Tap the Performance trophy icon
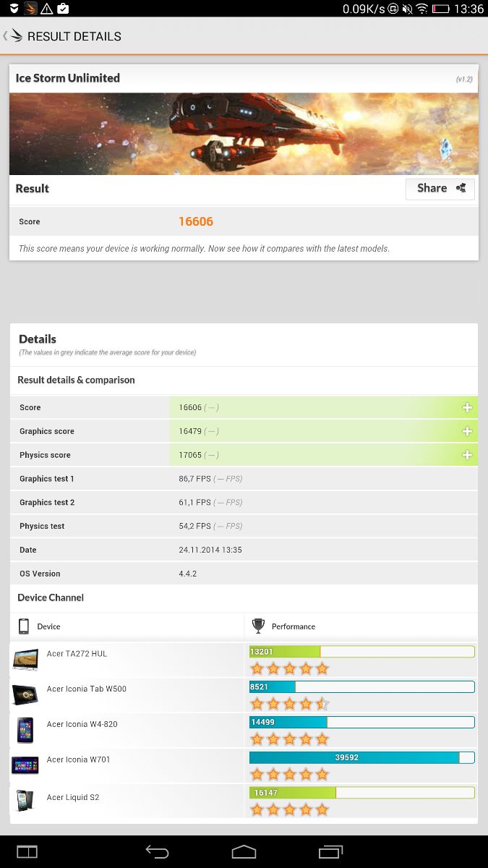Image resolution: width=488 pixels, height=868 pixels. tap(258, 626)
